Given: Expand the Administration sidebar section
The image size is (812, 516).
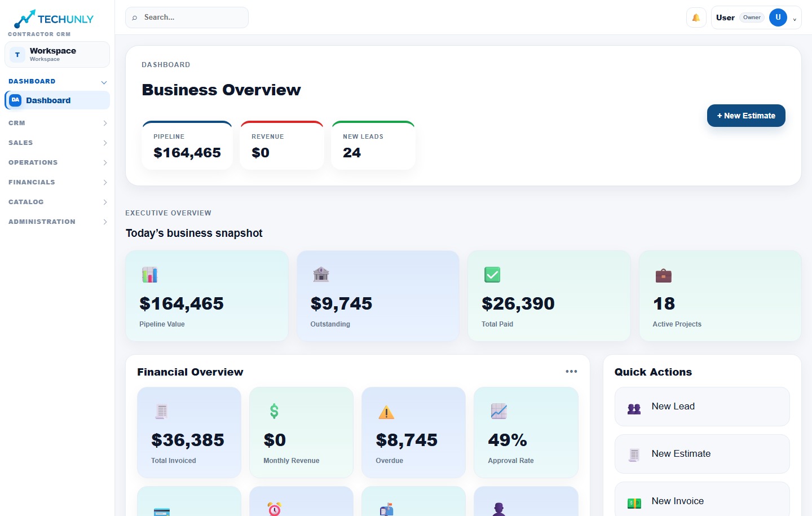Looking at the screenshot, I should [x=105, y=222].
